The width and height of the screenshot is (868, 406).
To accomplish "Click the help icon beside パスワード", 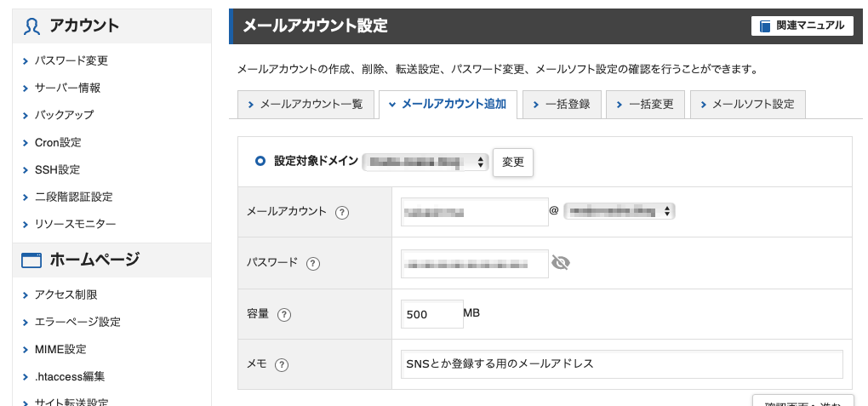I will (x=313, y=263).
